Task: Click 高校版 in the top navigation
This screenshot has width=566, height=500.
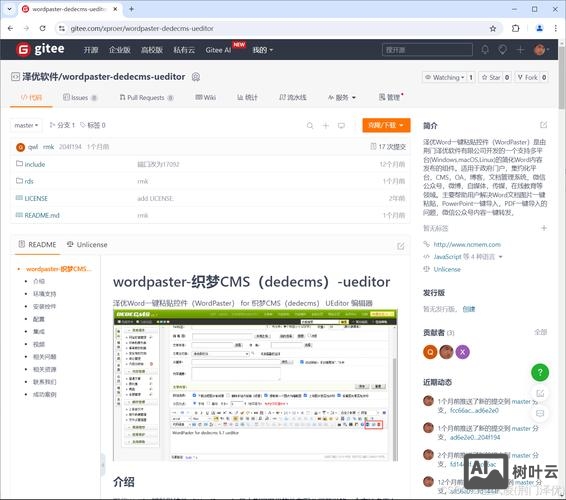Action: pos(152,50)
